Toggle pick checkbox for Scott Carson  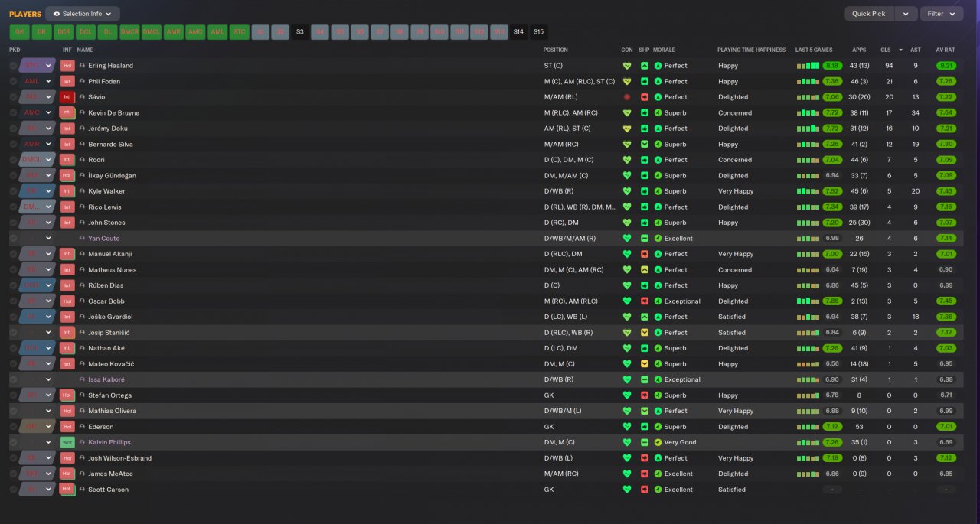[13, 490]
